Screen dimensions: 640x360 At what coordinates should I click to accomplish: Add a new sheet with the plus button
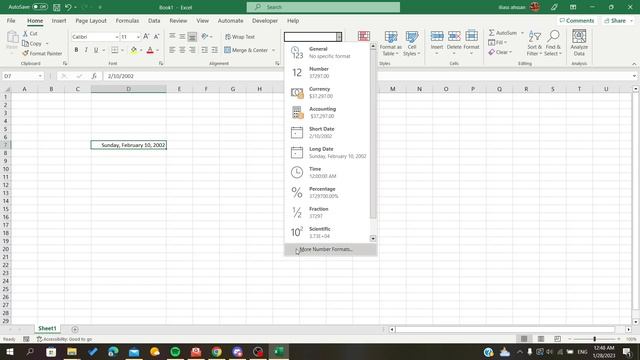(75, 329)
